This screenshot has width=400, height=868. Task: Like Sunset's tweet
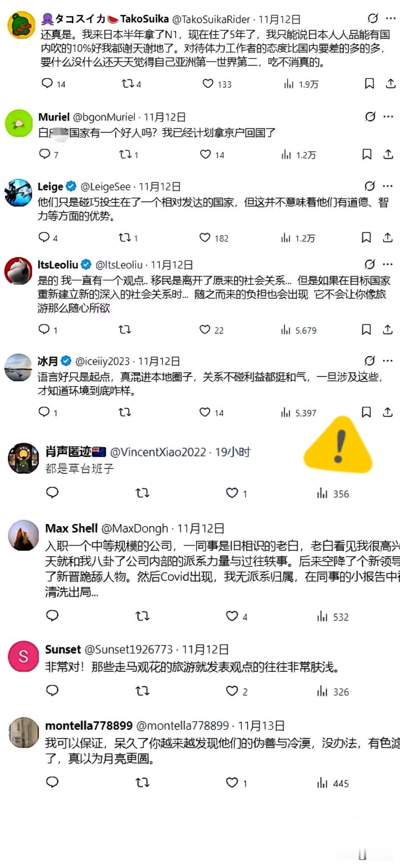pyautogui.click(x=232, y=691)
